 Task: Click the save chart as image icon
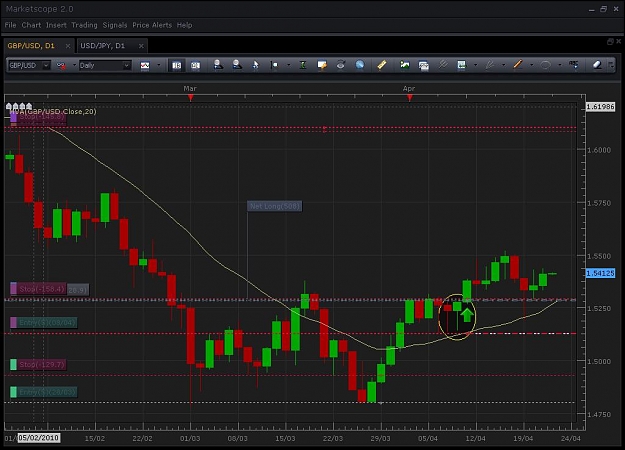[405, 65]
